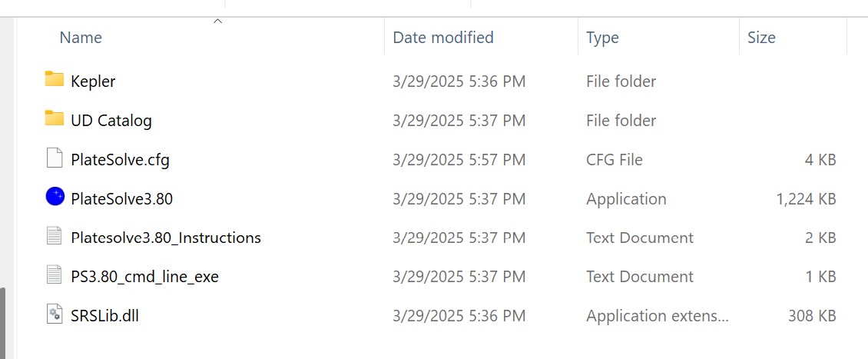This screenshot has width=868, height=359.
Task: Click the PS3.80_cmd_line_exe text file icon
Action: [55, 274]
